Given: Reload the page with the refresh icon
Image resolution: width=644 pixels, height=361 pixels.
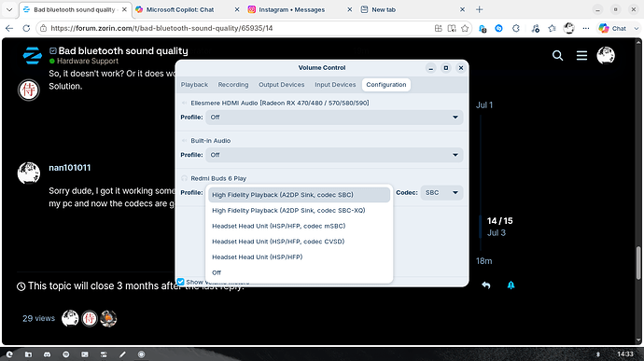Looking at the screenshot, I should pyautogui.click(x=26, y=28).
